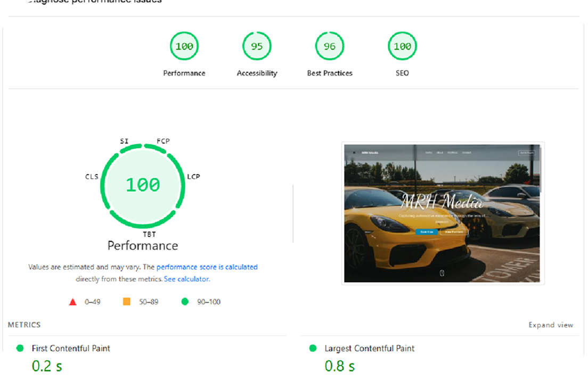This screenshot has height=379, width=588.
Task: Open the 'See calculator' link
Action: pos(186,278)
